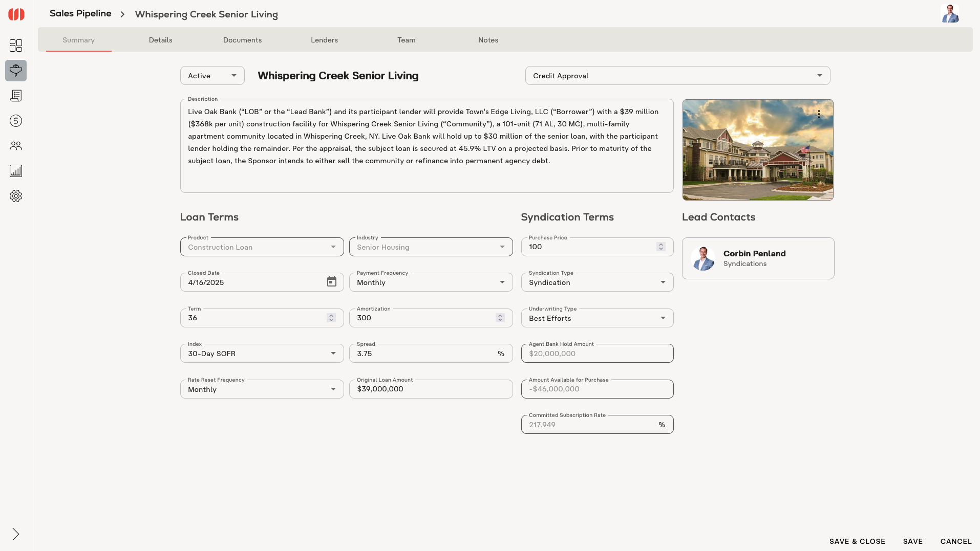Click the Save button
980x551 pixels.
tap(913, 541)
